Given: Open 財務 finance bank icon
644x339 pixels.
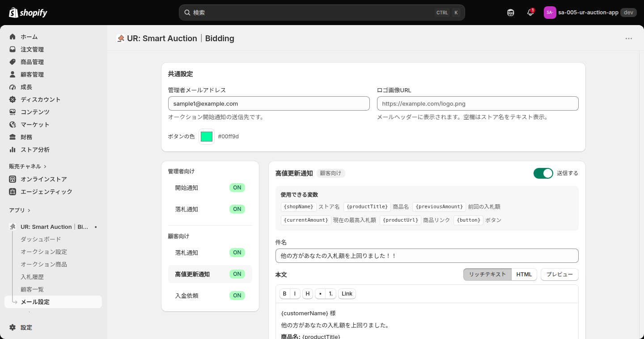Looking at the screenshot, I should click(13, 137).
